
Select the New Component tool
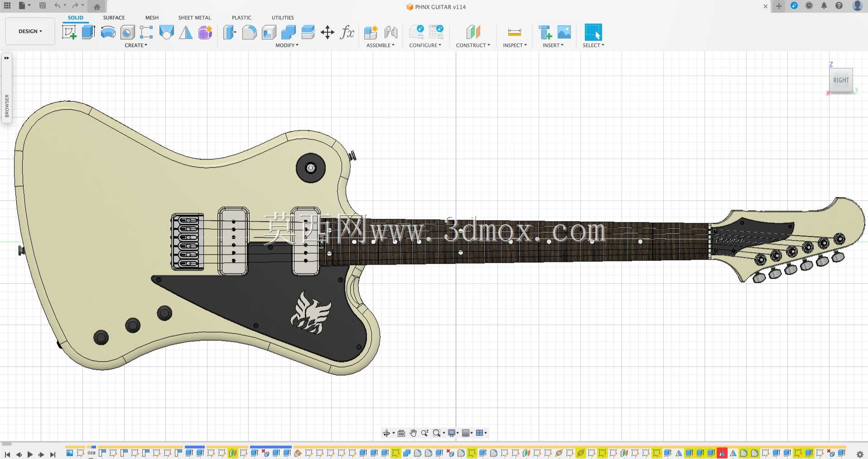click(371, 32)
